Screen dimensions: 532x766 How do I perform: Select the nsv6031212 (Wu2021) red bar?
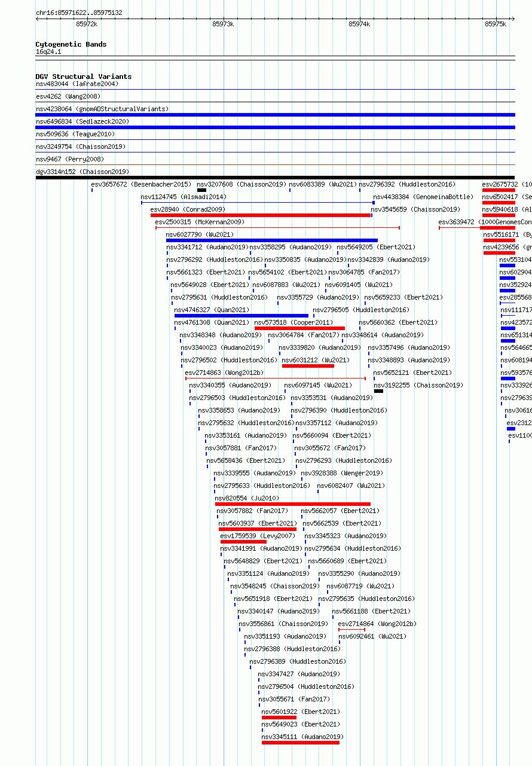click(x=308, y=366)
